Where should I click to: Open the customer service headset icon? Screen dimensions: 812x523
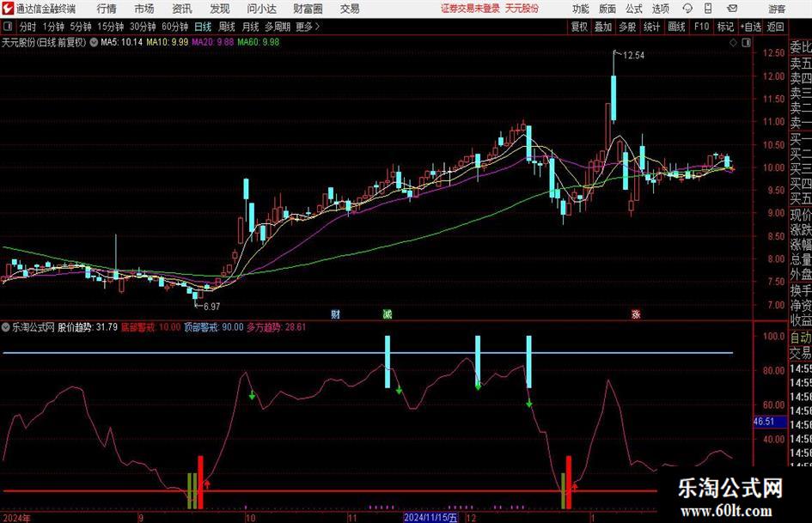687,9
